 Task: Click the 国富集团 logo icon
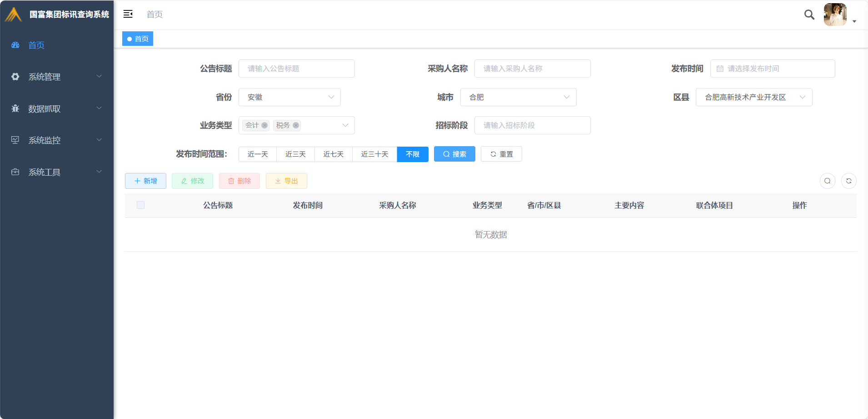click(14, 15)
